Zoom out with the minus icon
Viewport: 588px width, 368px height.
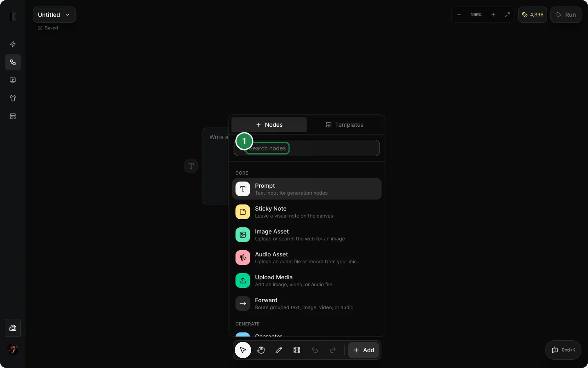459,15
